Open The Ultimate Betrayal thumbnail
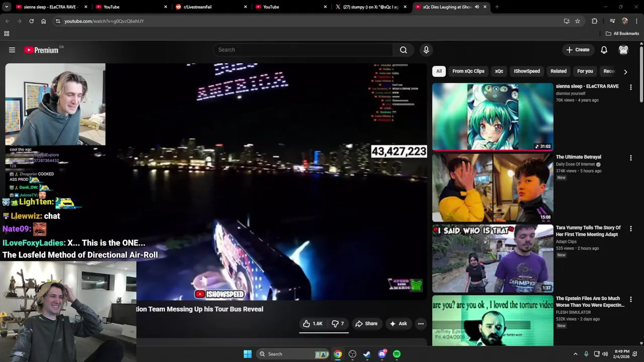This screenshot has width=644, height=362. point(493,188)
